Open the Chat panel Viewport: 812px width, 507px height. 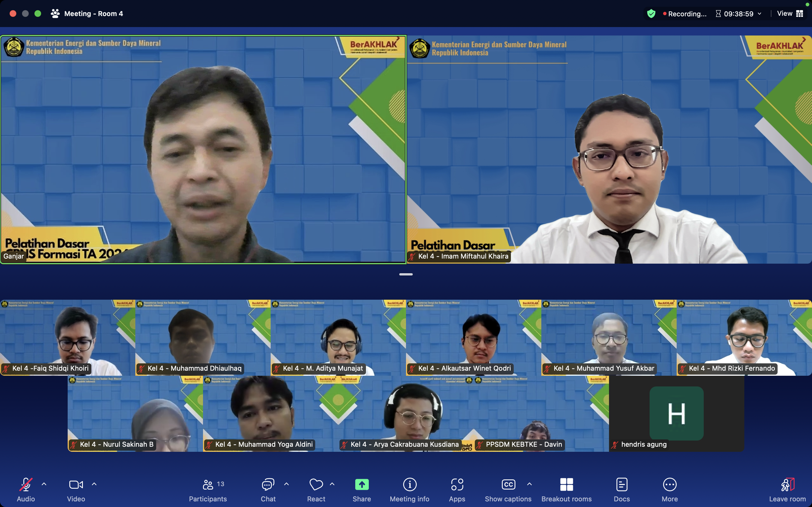[x=268, y=484]
